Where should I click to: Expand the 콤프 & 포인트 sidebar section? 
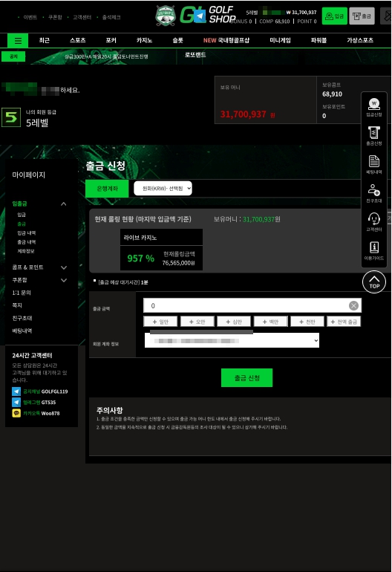coord(64,267)
